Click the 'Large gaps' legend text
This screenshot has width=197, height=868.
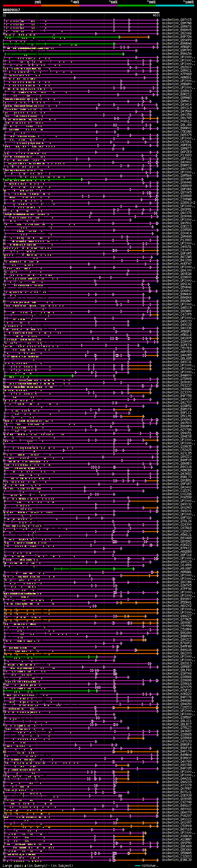pyautogui.click(x=13, y=865)
